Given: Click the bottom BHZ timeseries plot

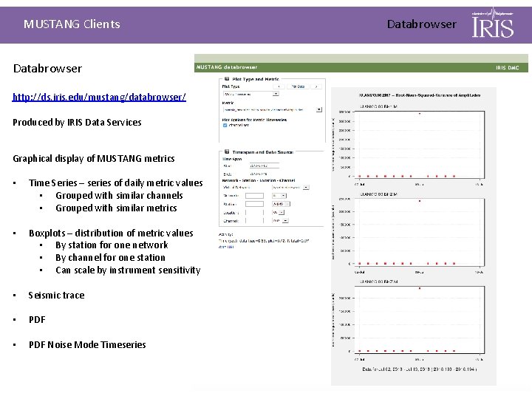Looking at the screenshot, I should [x=420, y=319].
